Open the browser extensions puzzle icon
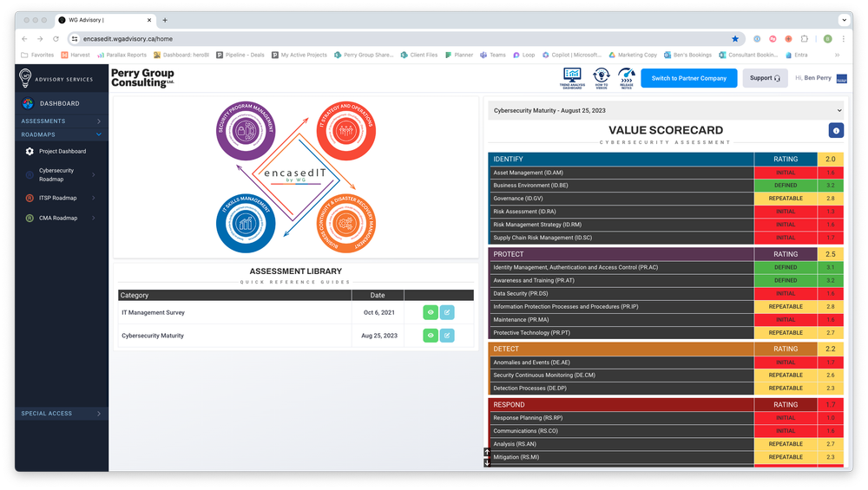The height and width of the screenshot is (490, 868). pyautogui.click(x=805, y=39)
